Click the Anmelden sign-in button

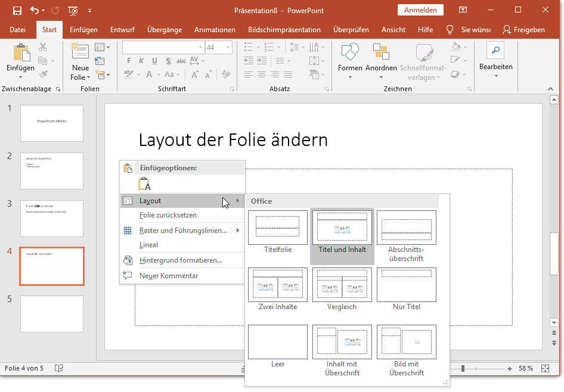420,10
